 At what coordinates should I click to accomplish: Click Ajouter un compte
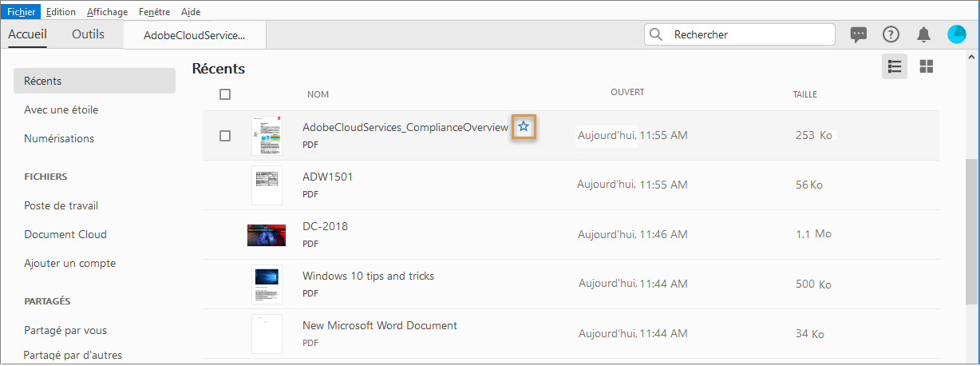(70, 263)
